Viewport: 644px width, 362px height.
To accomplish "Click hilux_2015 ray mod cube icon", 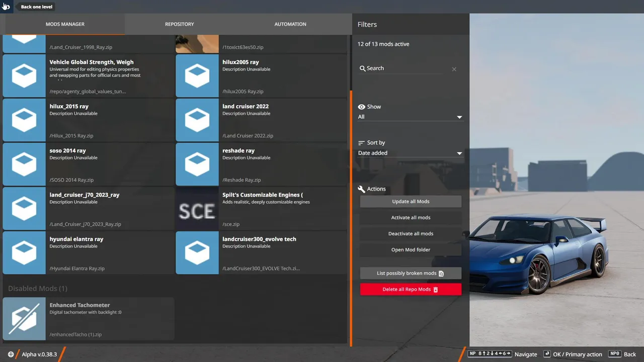I will [x=24, y=120].
